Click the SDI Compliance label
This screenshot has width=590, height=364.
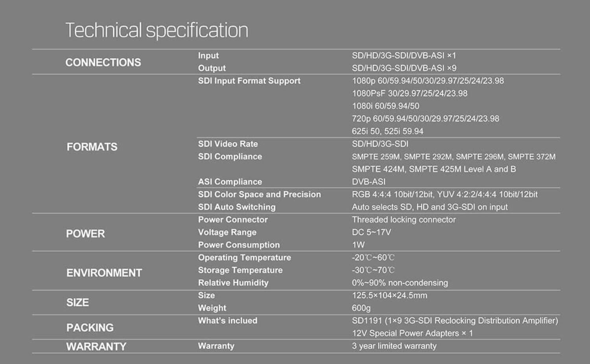coord(230,156)
